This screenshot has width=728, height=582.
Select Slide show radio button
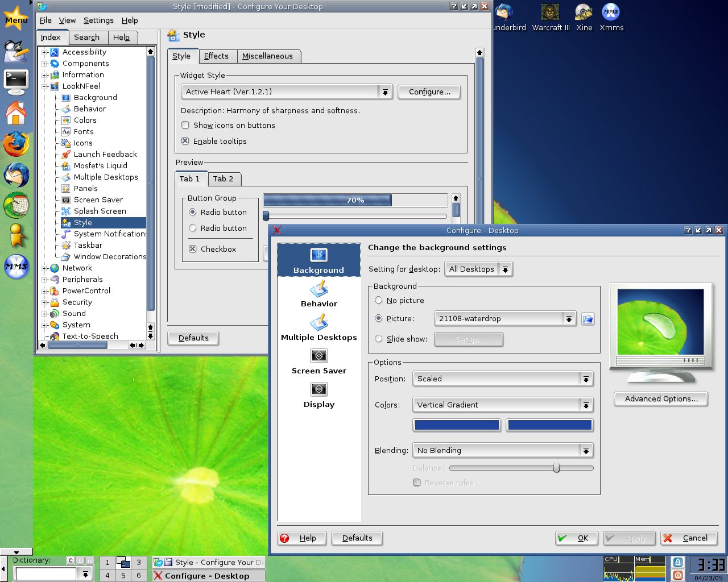click(x=378, y=339)
